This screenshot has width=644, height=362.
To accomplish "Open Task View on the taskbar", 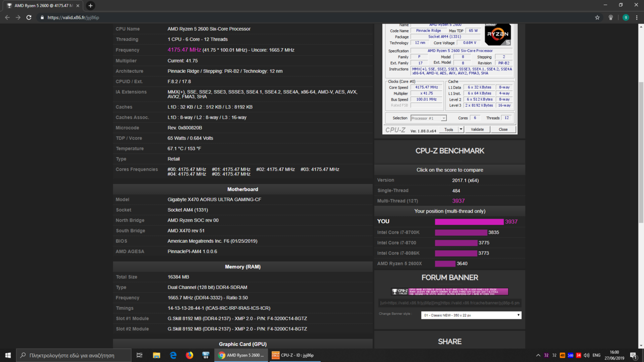I will pos(139,355).
